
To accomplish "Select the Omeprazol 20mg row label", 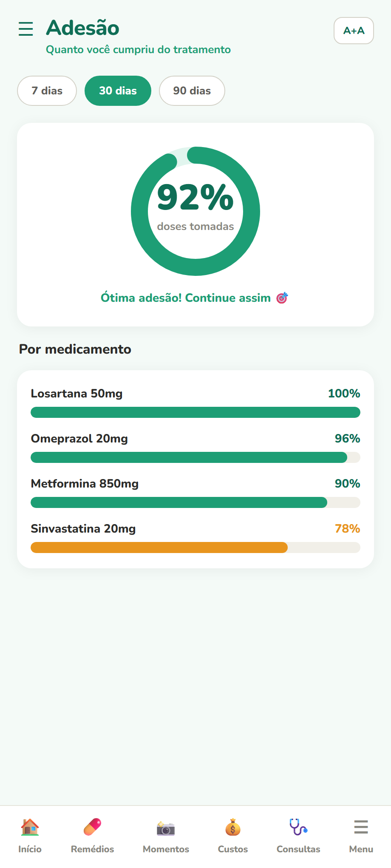I will pyautogui.click(x=79, y=439).
